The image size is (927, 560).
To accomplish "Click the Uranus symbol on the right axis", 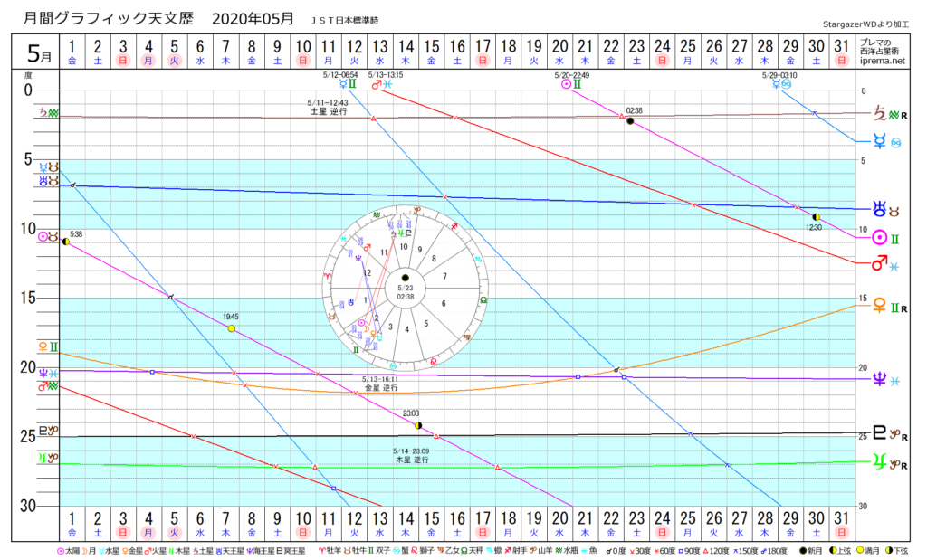I will [877, 209].
